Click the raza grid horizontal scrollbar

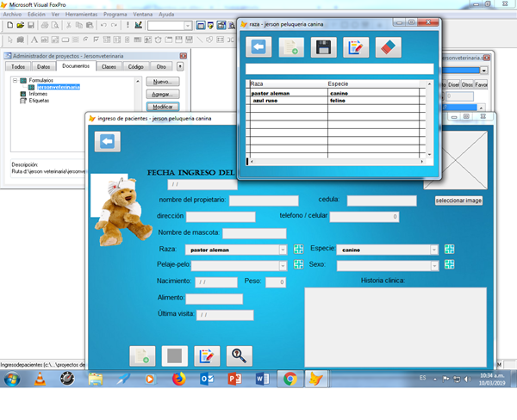[x=337, y=162]
